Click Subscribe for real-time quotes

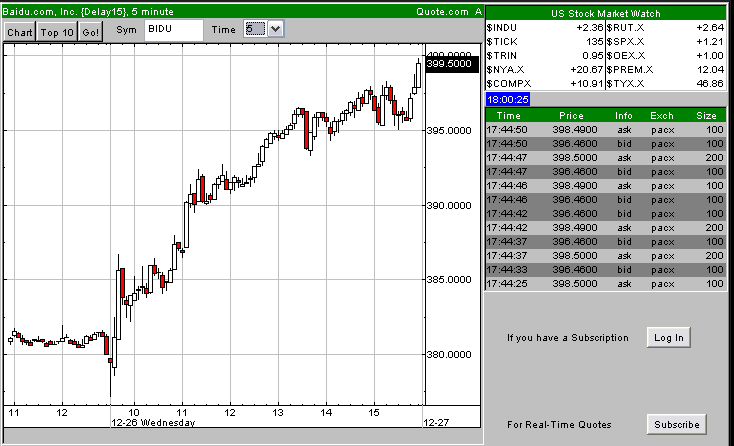click(x=676, y=424)
